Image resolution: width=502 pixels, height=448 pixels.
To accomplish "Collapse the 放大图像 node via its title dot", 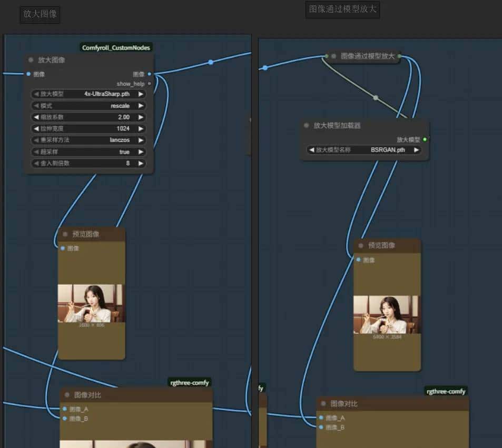I will point(31,60).
